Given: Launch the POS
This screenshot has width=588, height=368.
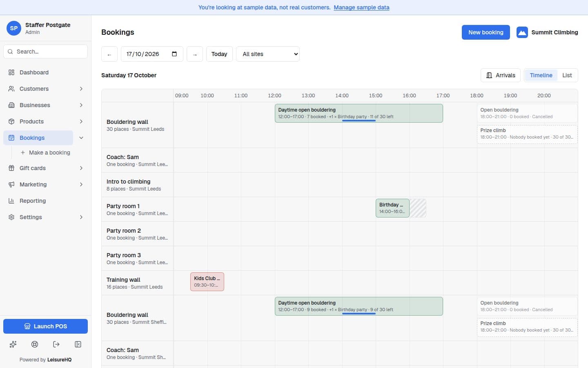Looking at the screenshot, I should click(x=45, y=326).
